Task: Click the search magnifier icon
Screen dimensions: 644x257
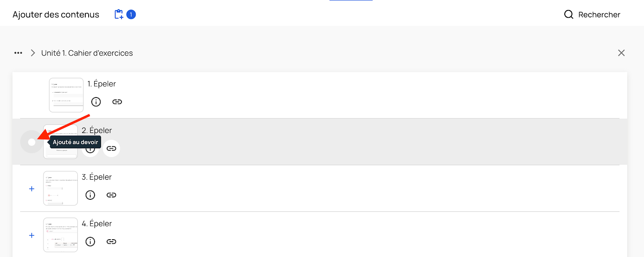Action: pyautogui.click(x=568, y=15)
